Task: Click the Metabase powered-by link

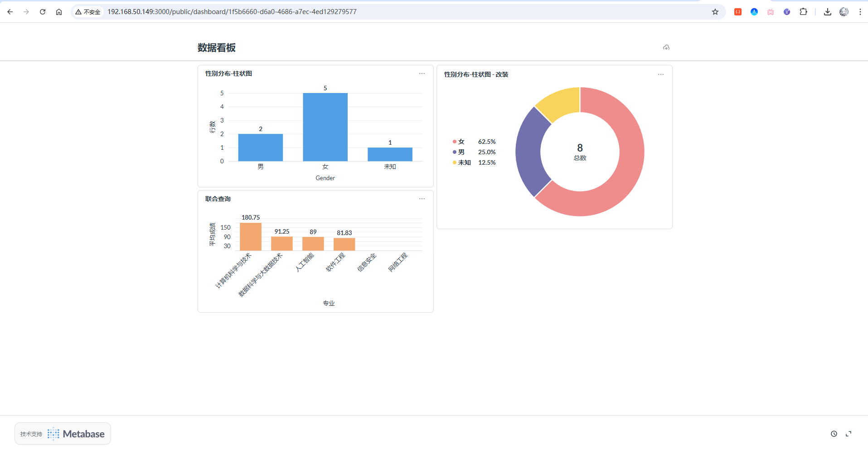Action: 63,434
